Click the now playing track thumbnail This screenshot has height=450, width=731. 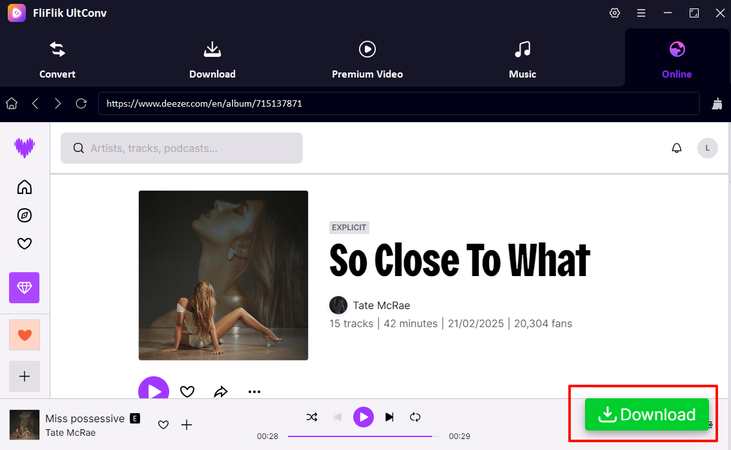coord(24,425)
